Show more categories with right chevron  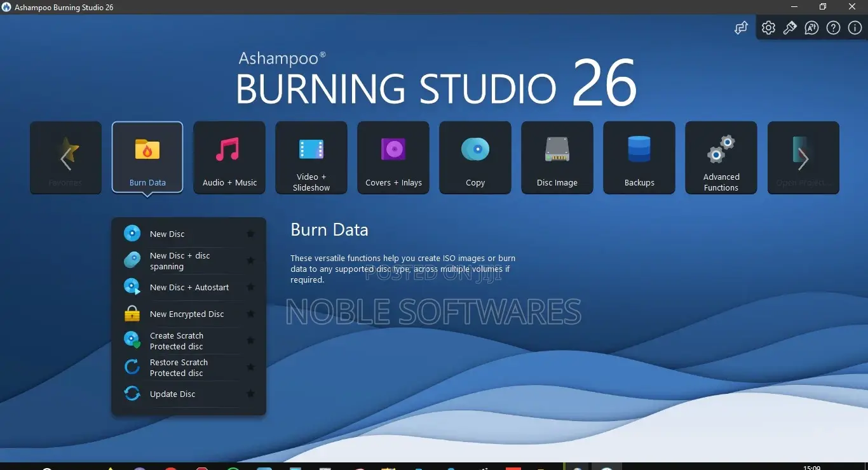click(803, 159)
